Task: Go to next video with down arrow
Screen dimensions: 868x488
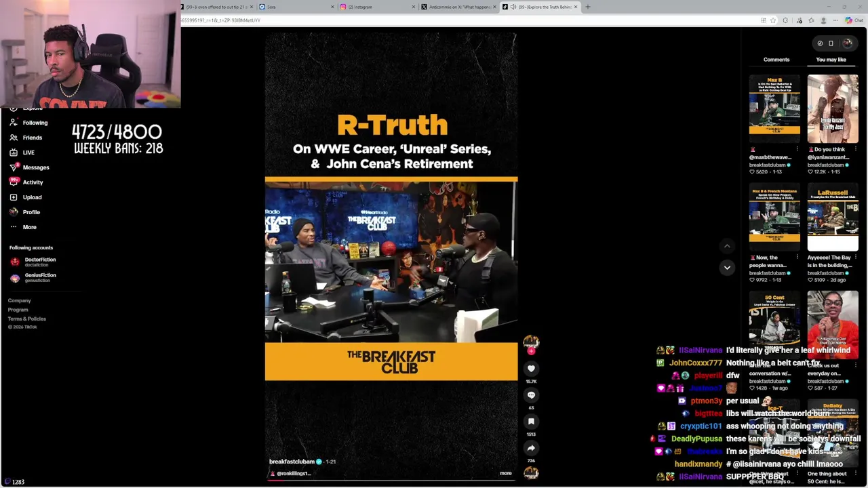Action: tap(727, 268)
